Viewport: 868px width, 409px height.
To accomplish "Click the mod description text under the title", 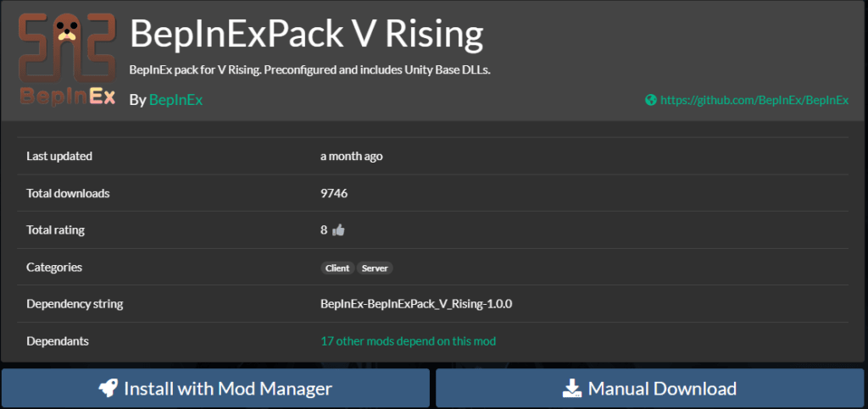I will 310,70.
